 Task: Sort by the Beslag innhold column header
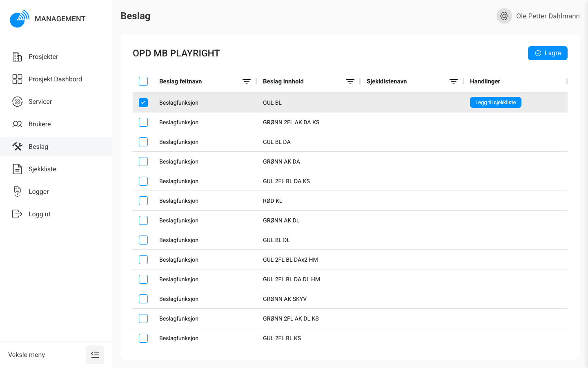coord(283,81)
